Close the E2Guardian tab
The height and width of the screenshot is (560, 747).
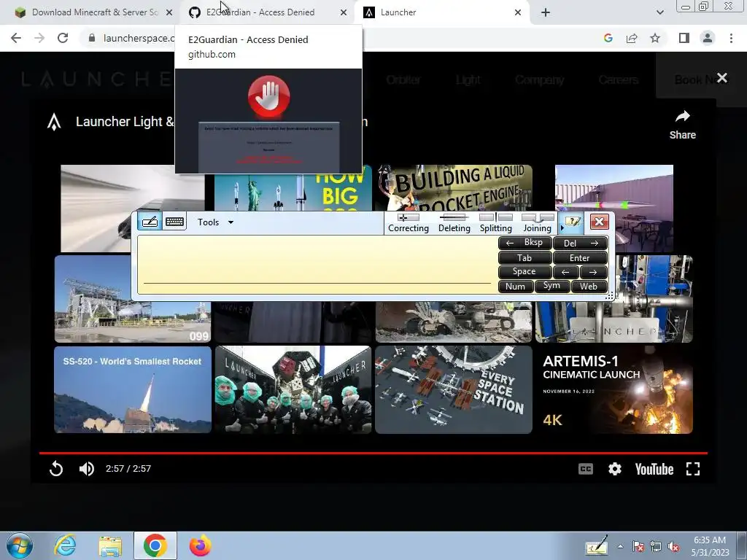[x=344, y=12]
